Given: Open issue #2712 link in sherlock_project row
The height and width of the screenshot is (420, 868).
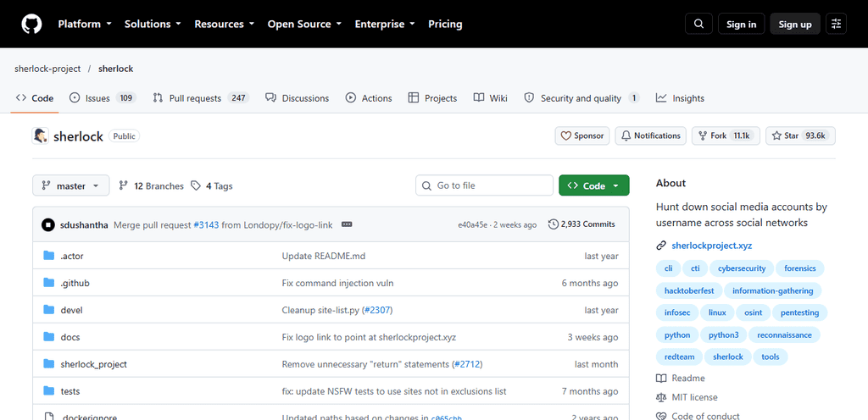Looking at the screenshot, I should [x=468, y=364].
